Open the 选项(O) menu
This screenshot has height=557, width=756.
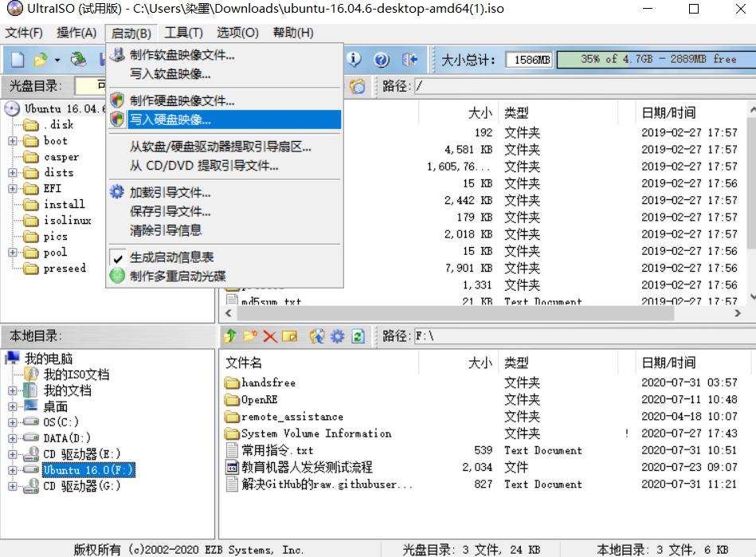tap(237, 33)
